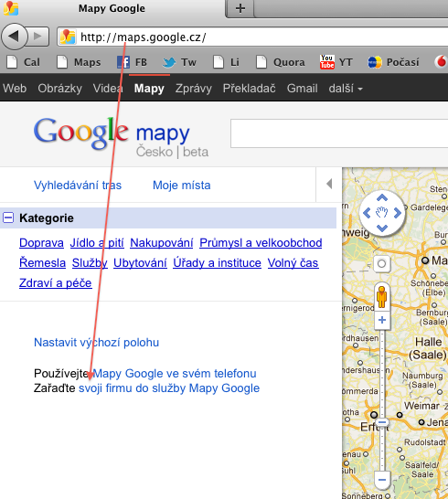Open Gmail from the Google bar
This screenshot has height=499, width=448.
(302, 89)
